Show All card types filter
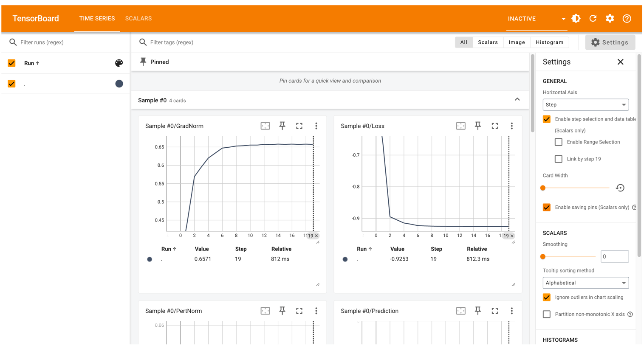Viewport: 644px width, 354px height. (464, 42)
